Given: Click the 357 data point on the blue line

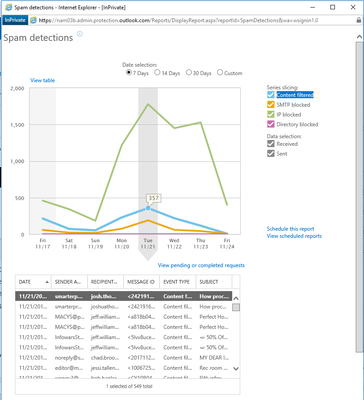Looking at the screenshot, I should 148,208.
